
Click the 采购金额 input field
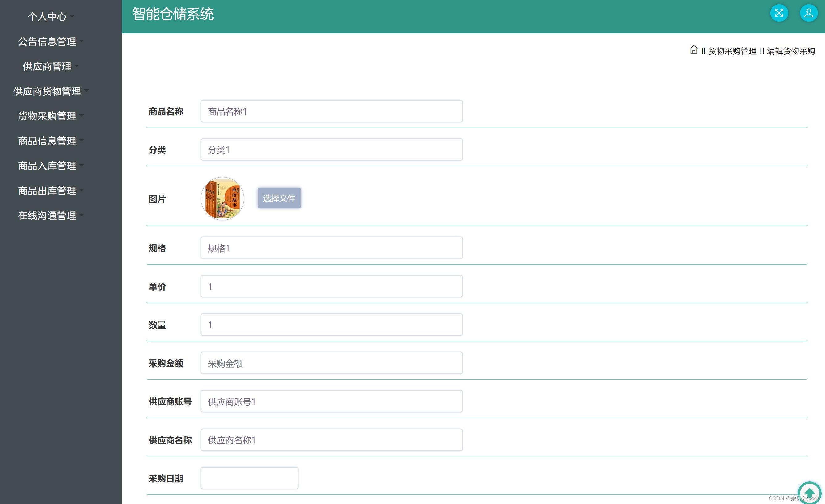click(x=331, y=363)
